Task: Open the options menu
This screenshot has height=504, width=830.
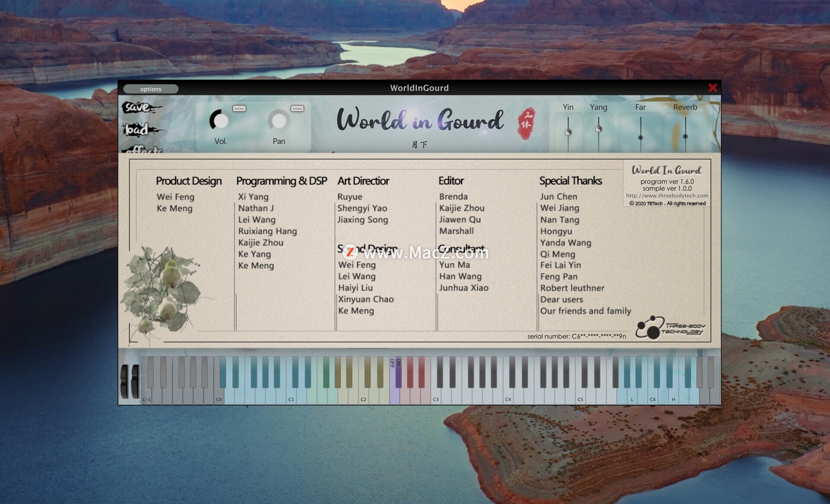Action: pos(150,89)
